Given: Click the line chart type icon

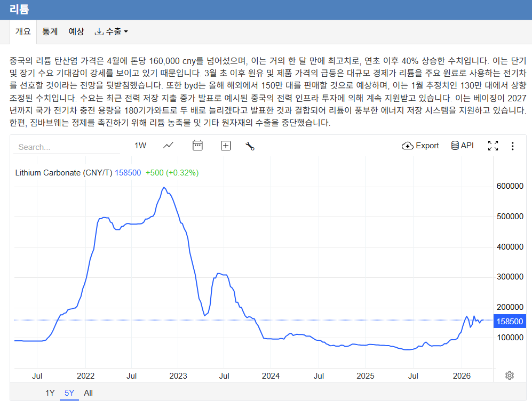Looking at the screenshot, I should (169, 146).
